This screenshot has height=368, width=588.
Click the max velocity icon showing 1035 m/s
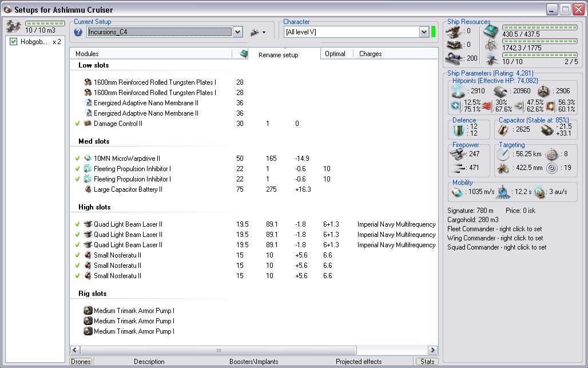click(457, 192)
